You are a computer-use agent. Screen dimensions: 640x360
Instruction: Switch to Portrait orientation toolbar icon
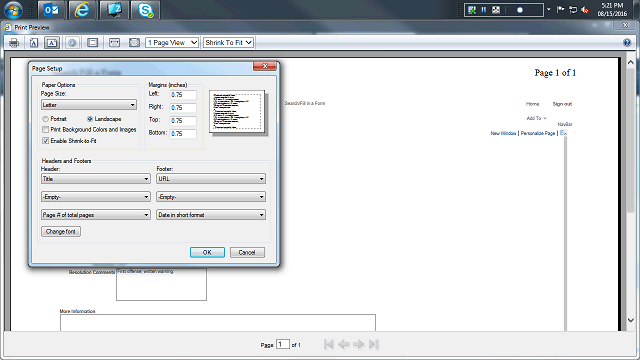(x=34, y=42)
